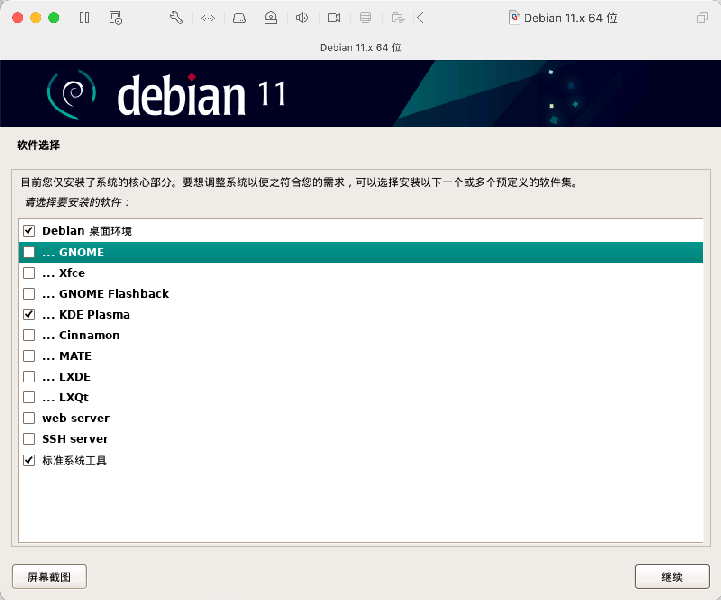The image size is (721, 600).
Task: Click the camera device icon
Action: [x=334, y=18]
